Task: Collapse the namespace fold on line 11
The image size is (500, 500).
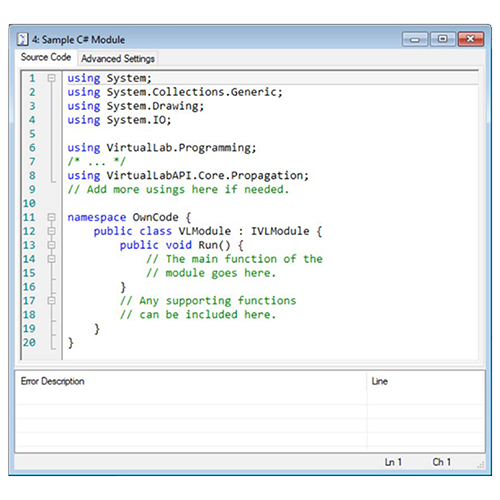Action: click(x=51, y=217)
